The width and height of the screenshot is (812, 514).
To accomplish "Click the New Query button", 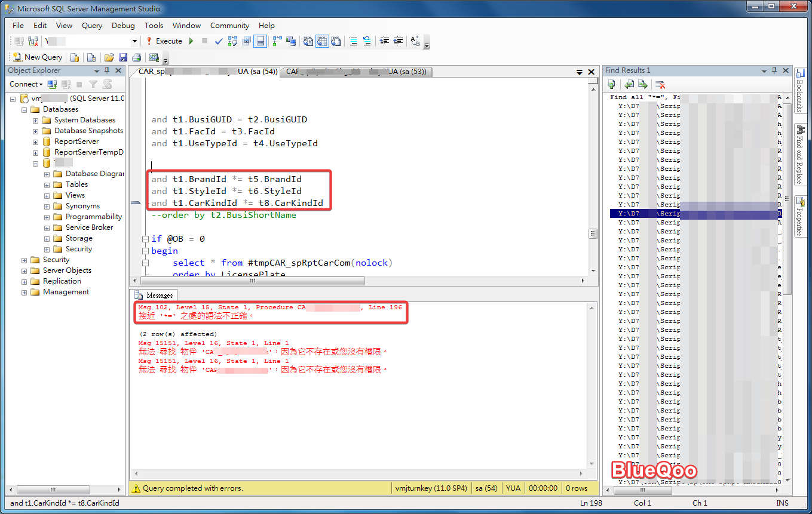I will point(38,57).
